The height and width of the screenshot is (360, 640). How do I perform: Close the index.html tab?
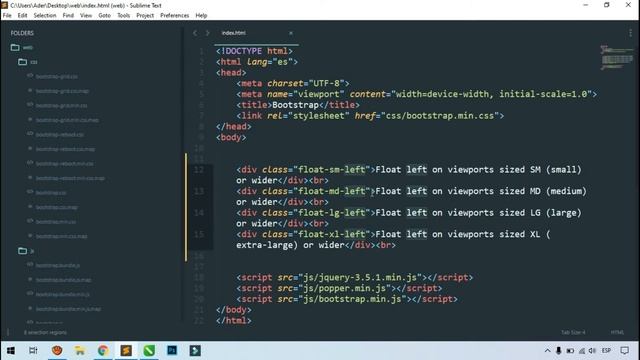point(291,33)
